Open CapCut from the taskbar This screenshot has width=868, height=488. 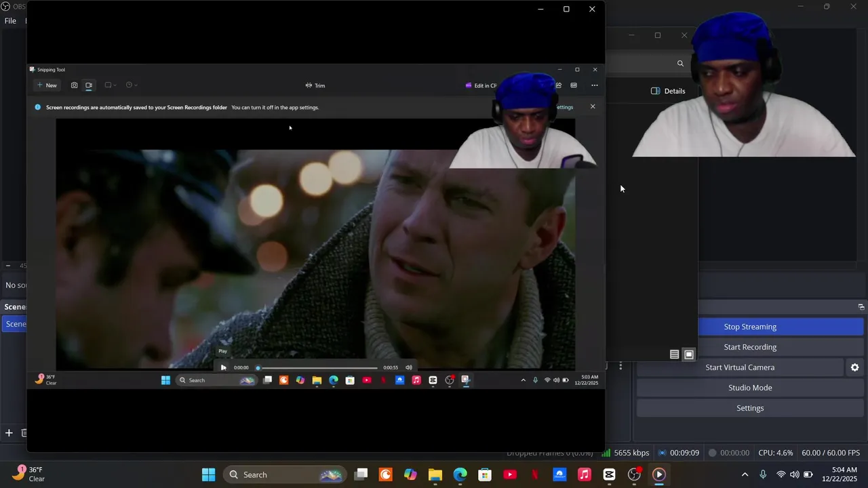pos(609,474)
